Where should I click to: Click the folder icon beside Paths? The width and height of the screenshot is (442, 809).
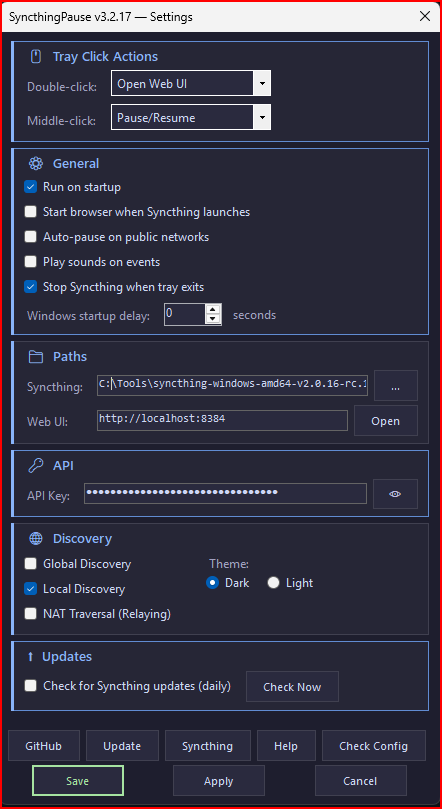click(x=36, y=357)
